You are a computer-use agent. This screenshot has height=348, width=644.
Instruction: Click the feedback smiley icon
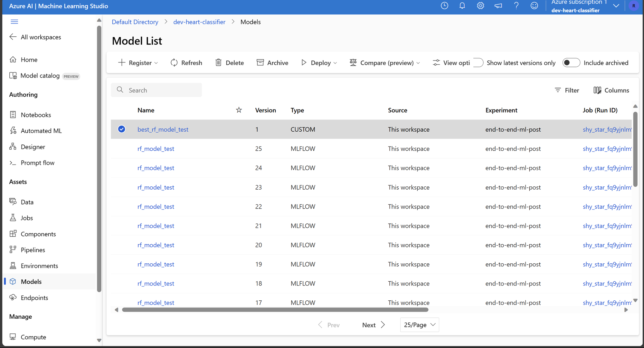[534, 6]
